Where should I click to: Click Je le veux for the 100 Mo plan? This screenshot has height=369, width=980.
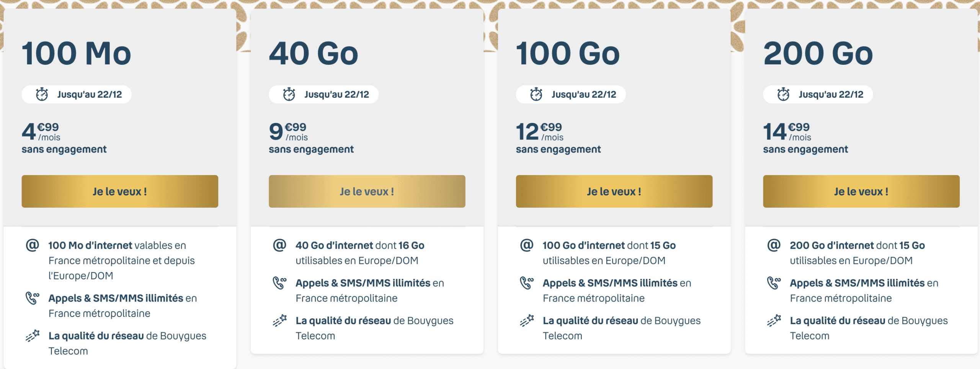(120, 191)
